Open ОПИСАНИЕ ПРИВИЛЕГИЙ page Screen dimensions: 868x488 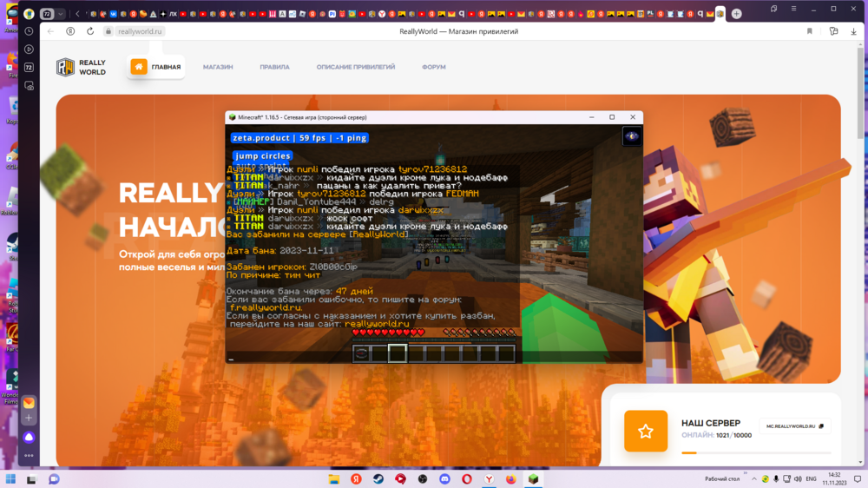tap(355, 67)
